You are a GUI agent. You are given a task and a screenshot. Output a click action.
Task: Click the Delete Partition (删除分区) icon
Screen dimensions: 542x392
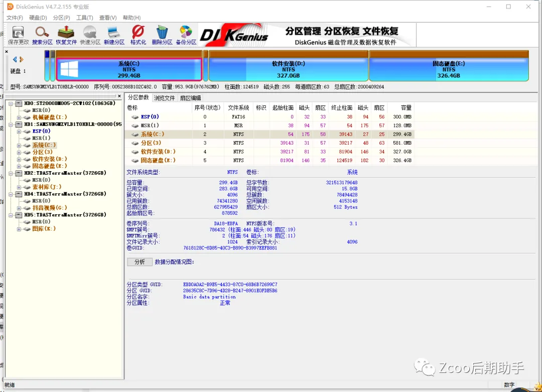162,35
